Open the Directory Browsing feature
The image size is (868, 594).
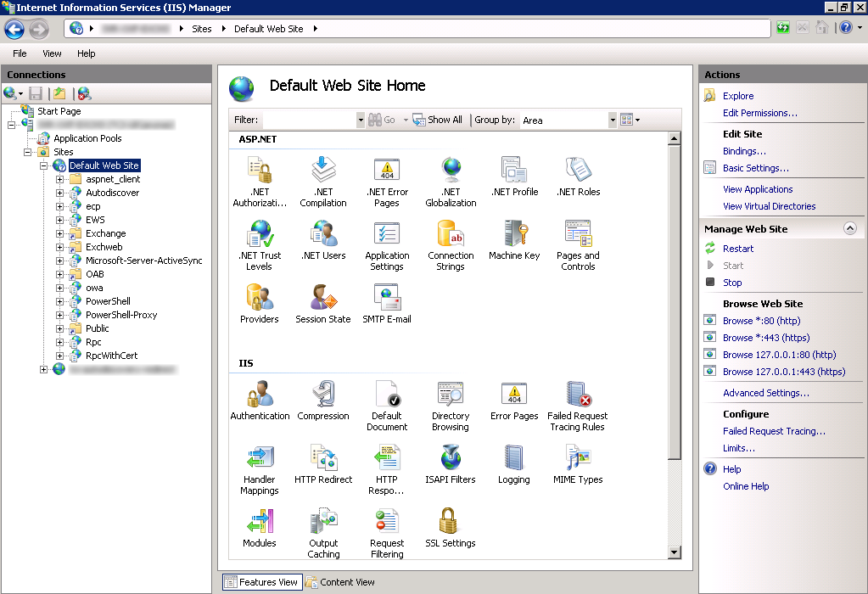point(451,406)
